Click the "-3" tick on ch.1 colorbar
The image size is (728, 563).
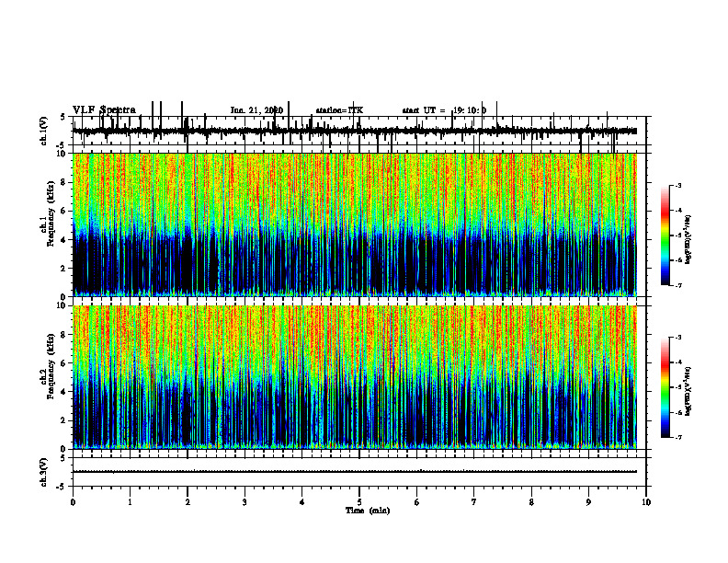677,185
